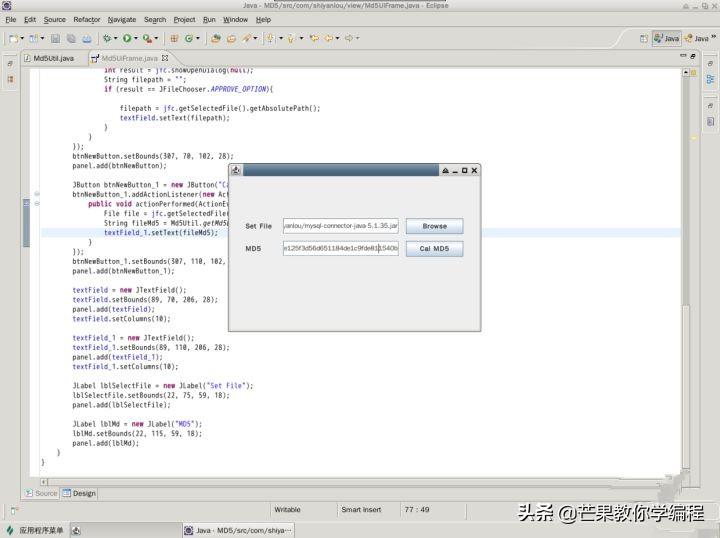Open the Navigate menu
The image size is (720, 538).
[122, 20]
